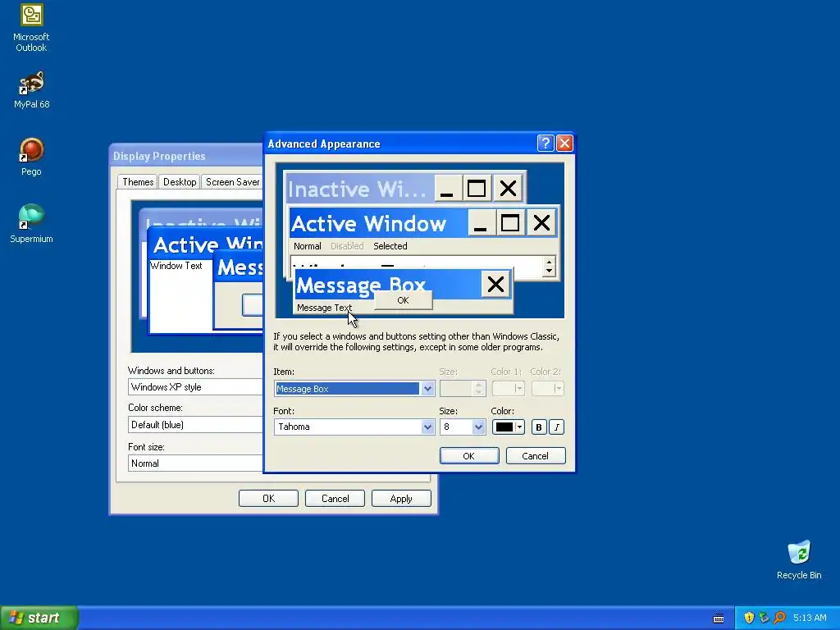Click the Active Window close X in preview
This screenshot has height=630, width=840.
coord(541,223)
